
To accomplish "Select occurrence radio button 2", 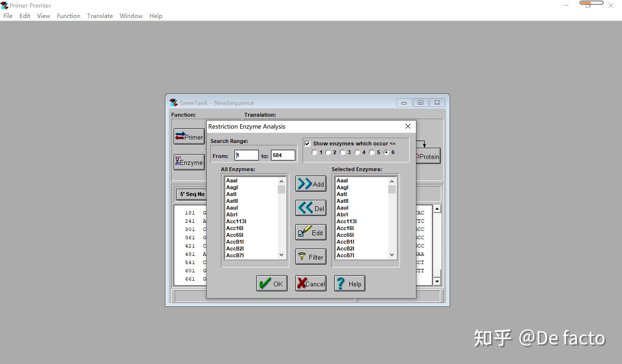I will coord(328,152).
